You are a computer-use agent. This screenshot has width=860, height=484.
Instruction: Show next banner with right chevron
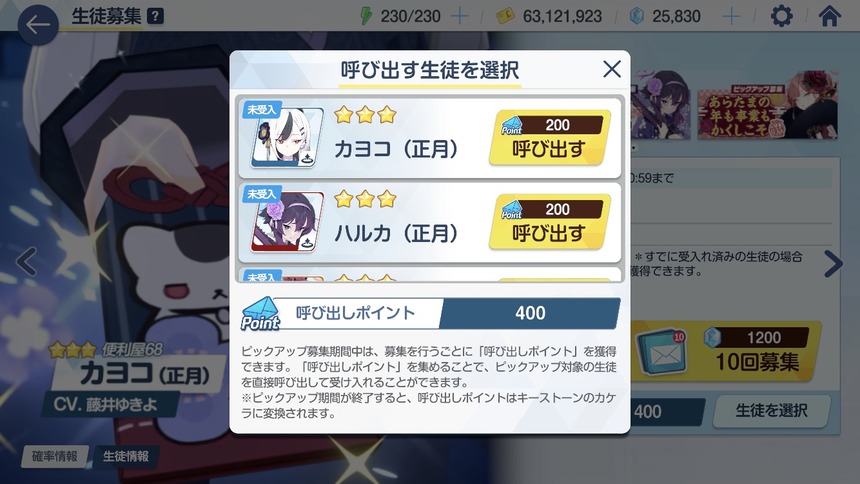pos(833,264)
